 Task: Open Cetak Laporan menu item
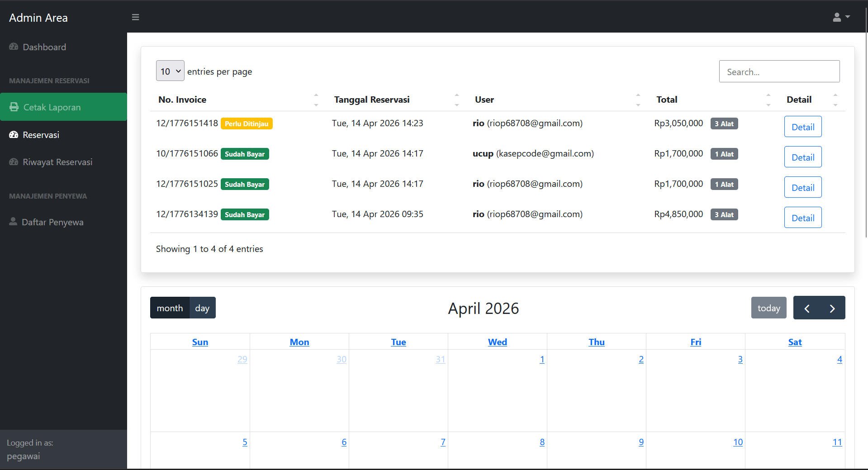click(63, 107)
